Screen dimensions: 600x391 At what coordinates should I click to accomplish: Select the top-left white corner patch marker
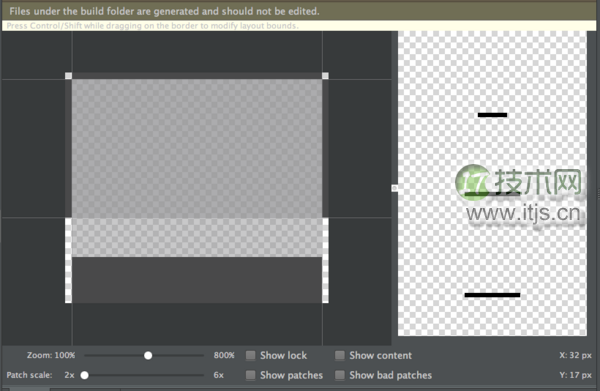coord(68,76)
